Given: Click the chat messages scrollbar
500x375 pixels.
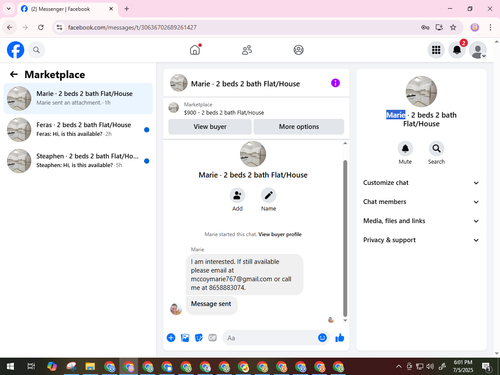Looking at the screenshot, I should click(345, 238).
